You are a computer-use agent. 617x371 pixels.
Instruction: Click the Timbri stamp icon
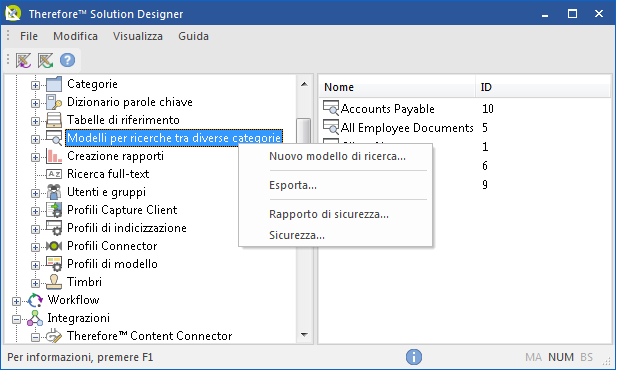point(54,282)
